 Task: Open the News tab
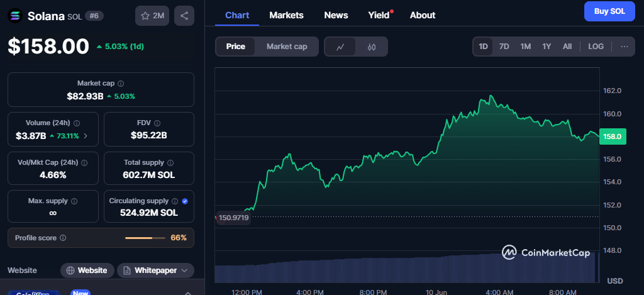(336, 15)
